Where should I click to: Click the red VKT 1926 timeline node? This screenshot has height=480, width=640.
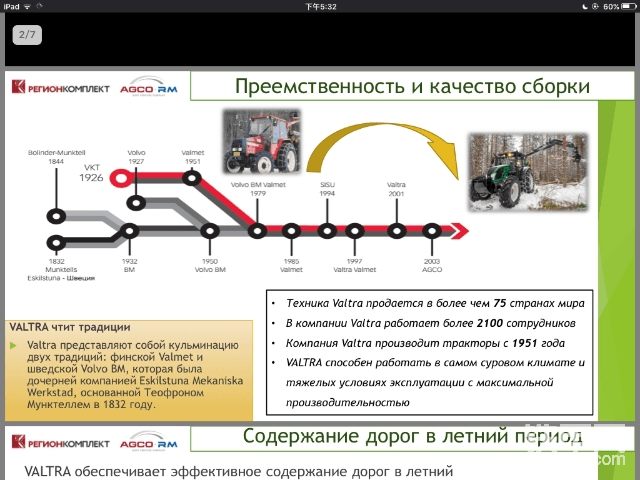click(121, 178)
